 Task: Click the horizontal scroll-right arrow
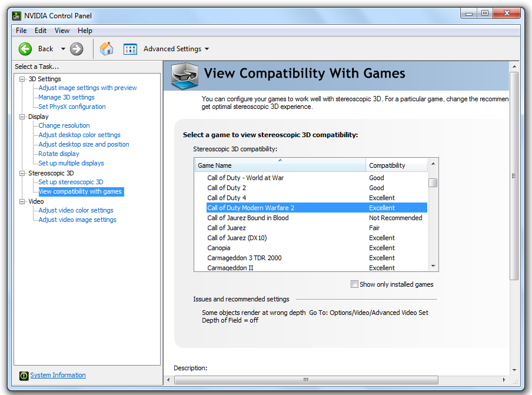[504, 380]
